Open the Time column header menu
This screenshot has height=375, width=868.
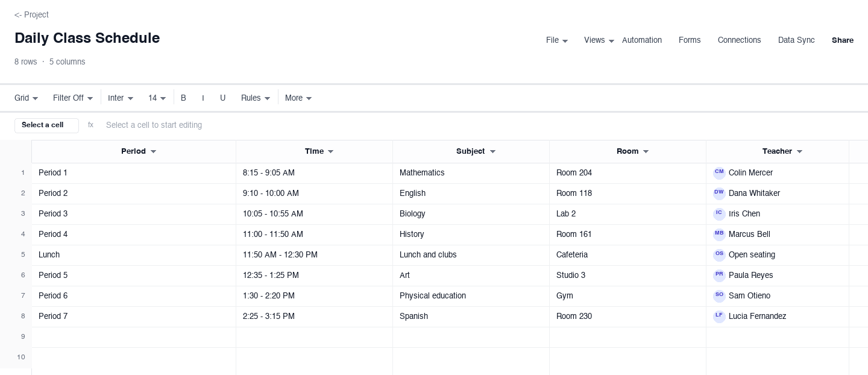click(x=330, y=151)
